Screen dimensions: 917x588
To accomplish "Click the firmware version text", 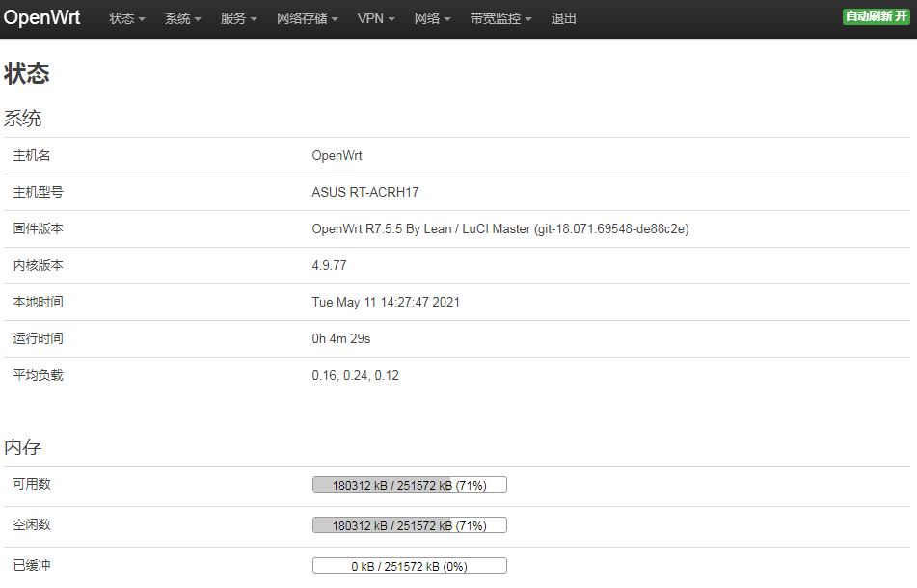I will tap(498, 228).
